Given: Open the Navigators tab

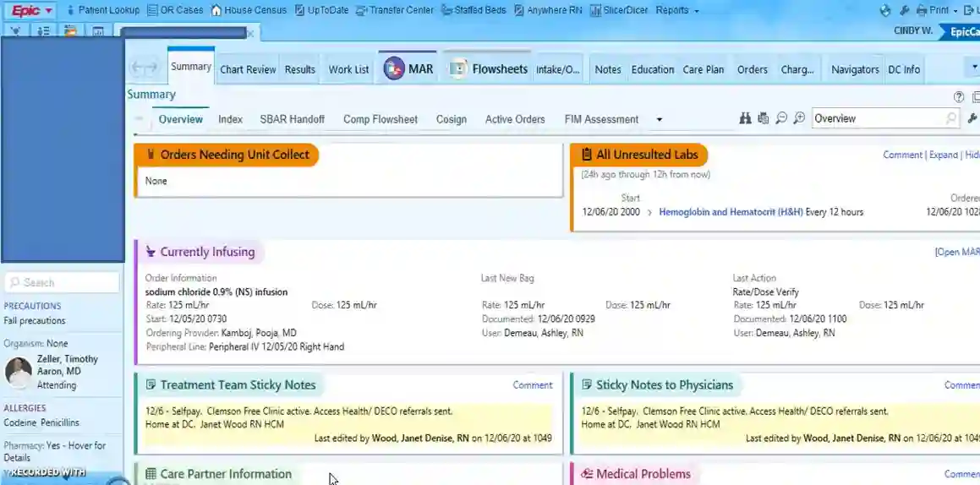Looking at the screenshot, I should [855, 69].
